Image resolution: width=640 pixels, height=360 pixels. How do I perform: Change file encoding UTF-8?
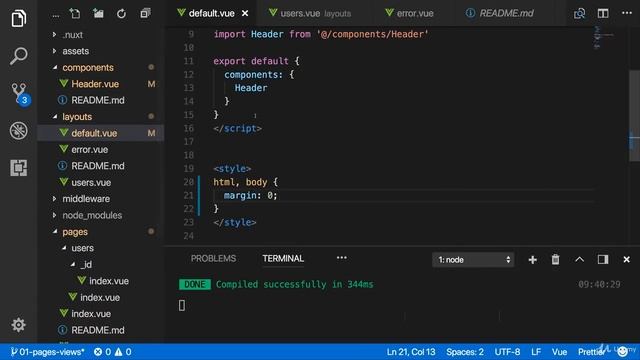pyautogui.click(x=507, y=352)
